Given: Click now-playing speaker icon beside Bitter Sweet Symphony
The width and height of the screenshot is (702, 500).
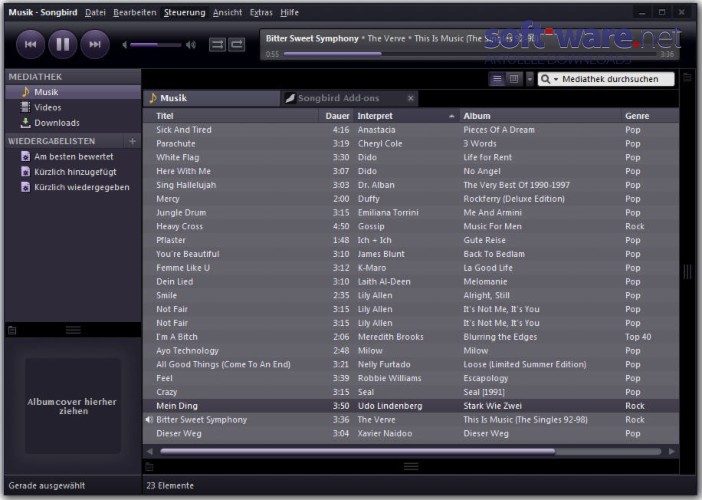Looking at the screenshot, I should pos(149,420).
